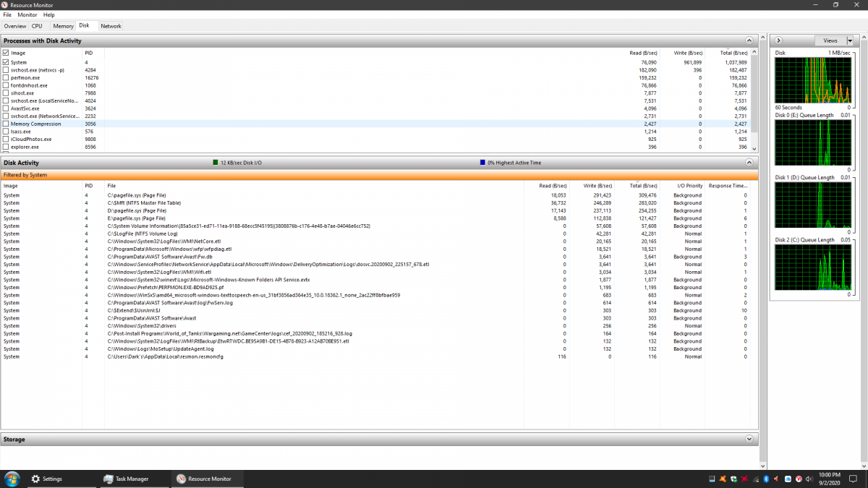This screenshot has width=868, height=488.
Task: Switch to the Network tab
Action: pos(111,26)
